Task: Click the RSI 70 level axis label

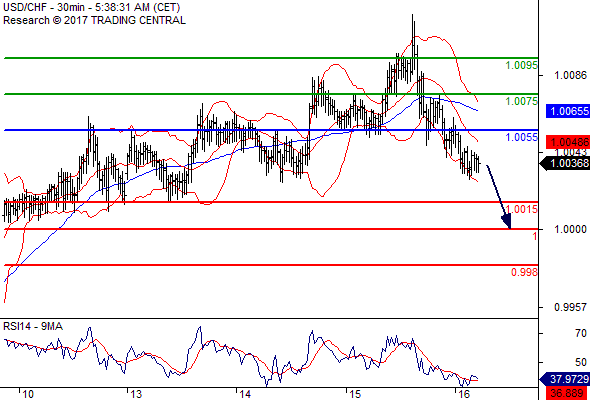Action: tap(581, 333)
